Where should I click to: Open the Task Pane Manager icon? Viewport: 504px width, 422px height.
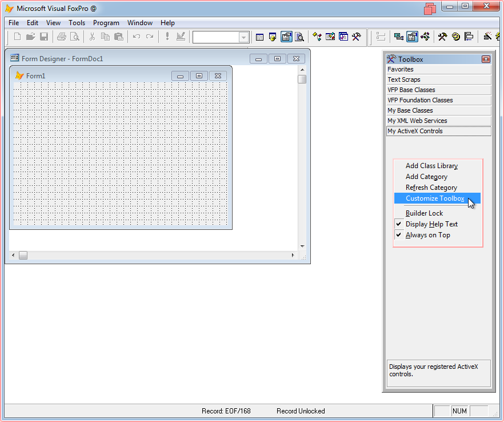(x=343, y=37)
